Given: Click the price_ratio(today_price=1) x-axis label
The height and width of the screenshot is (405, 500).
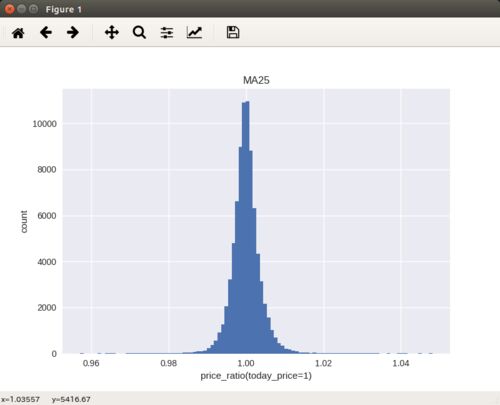Looking at the screenshot, I should coord(256,376).
